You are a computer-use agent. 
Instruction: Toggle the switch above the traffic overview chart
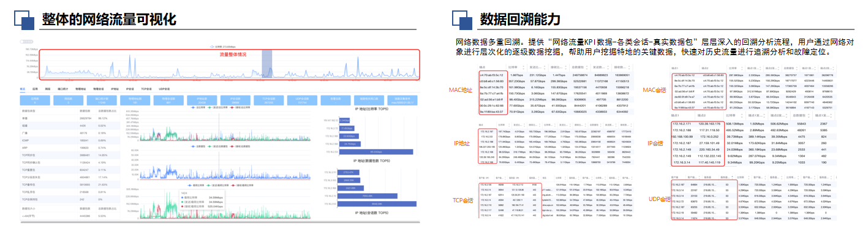coord(26,42)
